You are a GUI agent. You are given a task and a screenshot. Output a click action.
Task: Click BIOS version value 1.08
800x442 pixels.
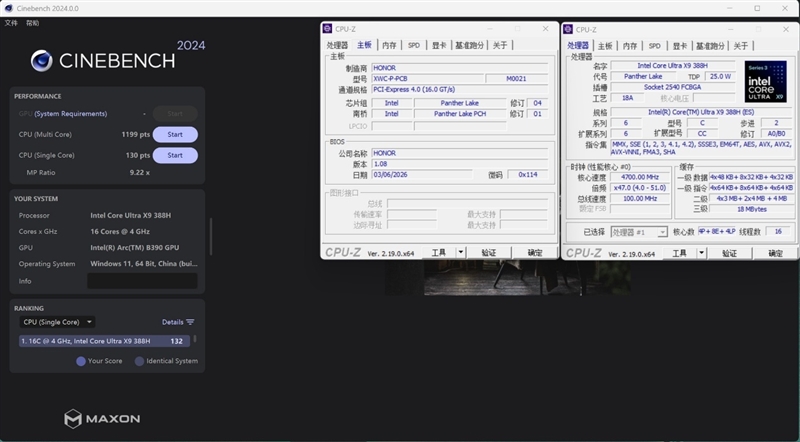click(x=460, y=164)
